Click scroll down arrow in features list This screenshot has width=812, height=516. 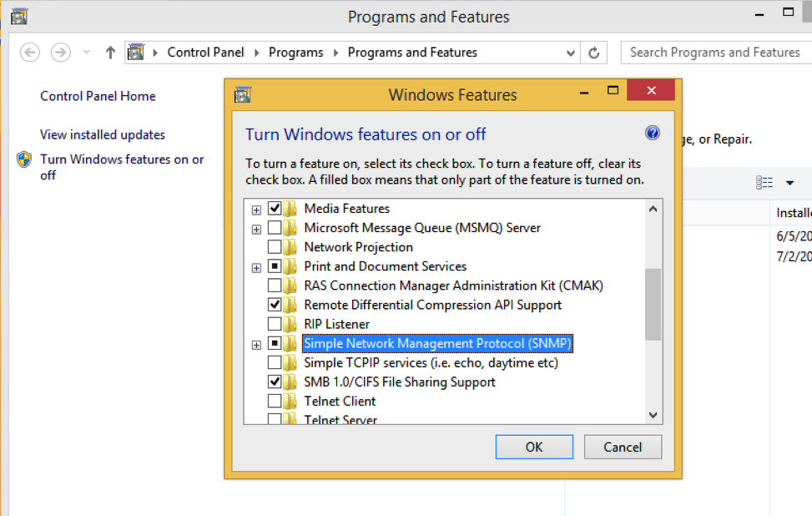coord(653,415)
